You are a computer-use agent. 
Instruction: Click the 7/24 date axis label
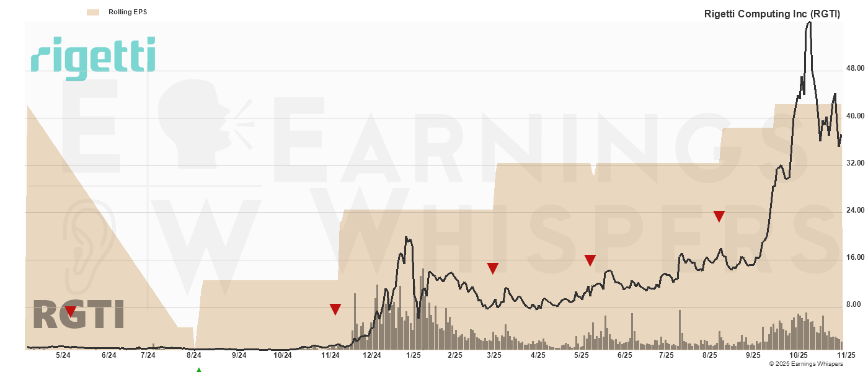[148, 355]
